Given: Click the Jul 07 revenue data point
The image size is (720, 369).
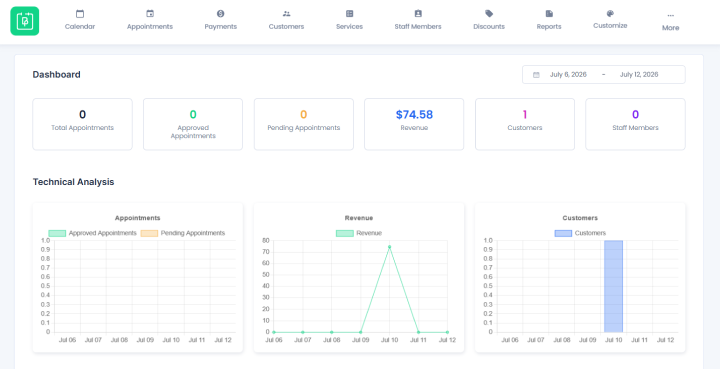Looking at the screenshot, I should pos(303,332).
